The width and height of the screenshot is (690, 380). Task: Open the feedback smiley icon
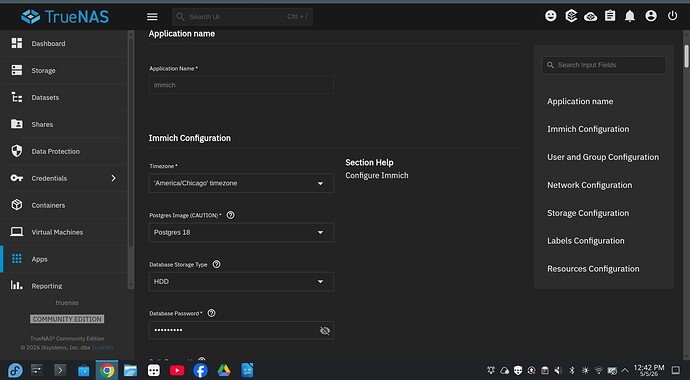point(551,16)
